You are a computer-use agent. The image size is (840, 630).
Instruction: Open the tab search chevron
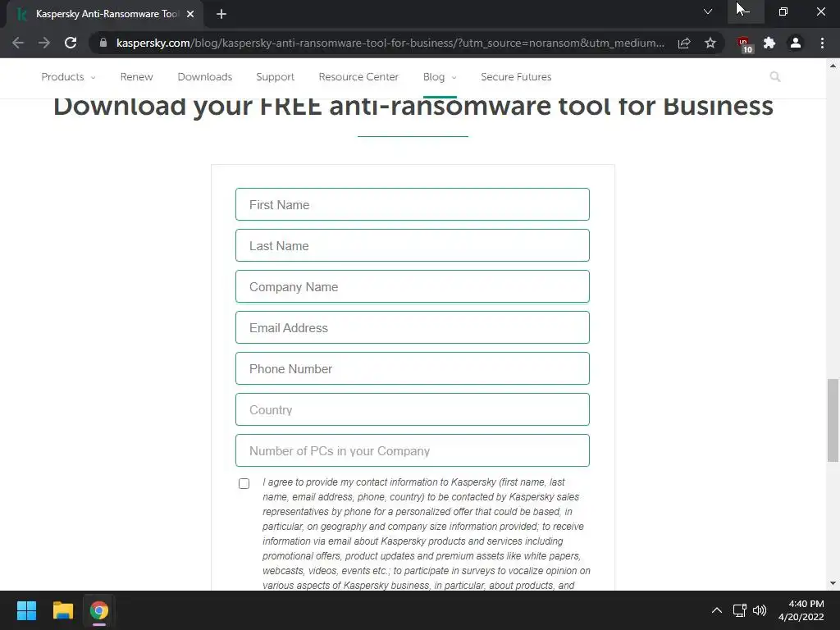[x=708, y=11]
